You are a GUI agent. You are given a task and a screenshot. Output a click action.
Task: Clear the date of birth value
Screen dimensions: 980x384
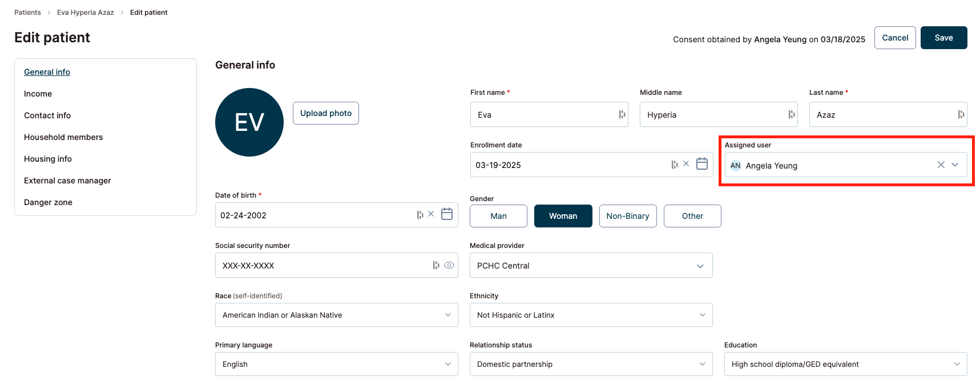point(431,214)
